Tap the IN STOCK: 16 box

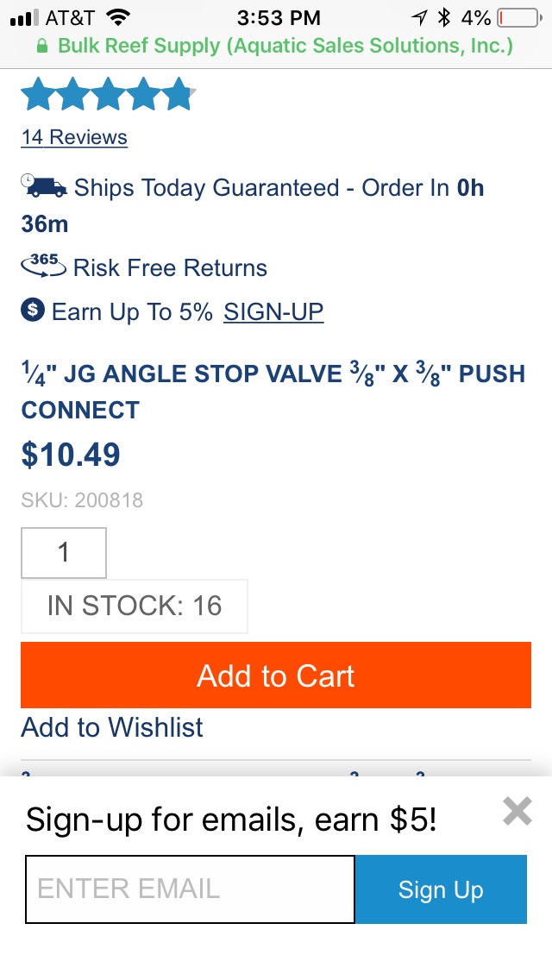pyautogui.click(x=135, y=606)
